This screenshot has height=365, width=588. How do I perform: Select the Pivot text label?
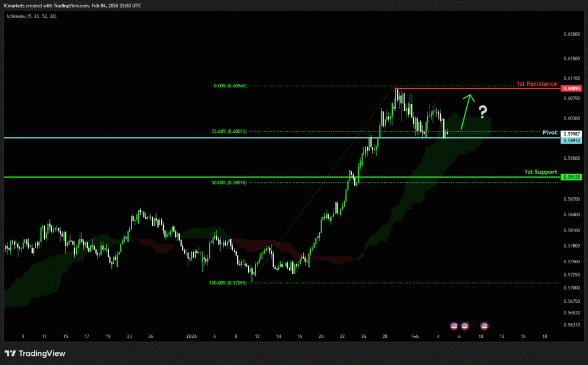[550, 132]
